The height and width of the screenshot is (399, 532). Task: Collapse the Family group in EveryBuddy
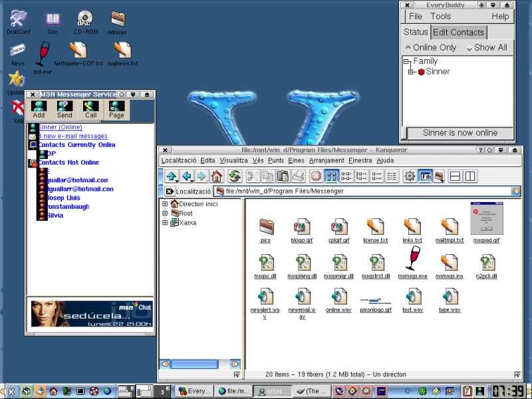pos(406,61)
